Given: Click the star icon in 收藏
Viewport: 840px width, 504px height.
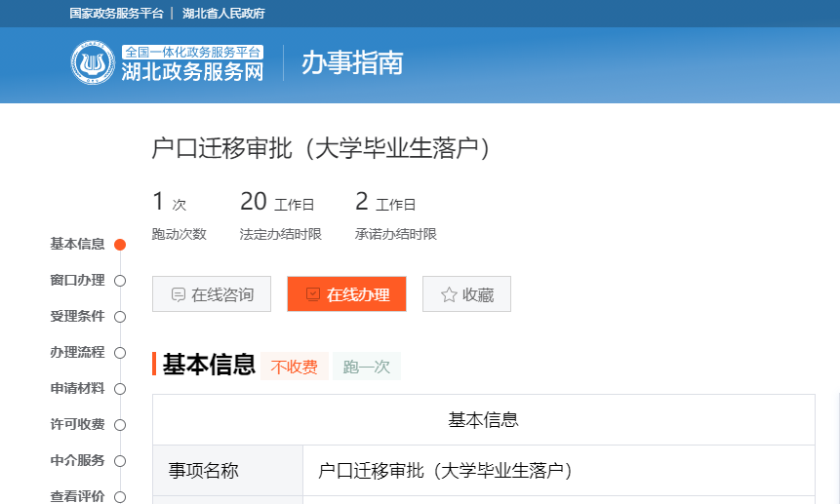Looking at the screenshot, I should (449, 294).
